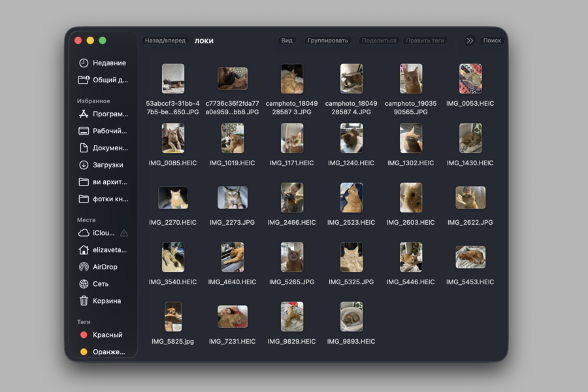The width and height of the screenshot is (588, 392).
Task: Click the Общий д... shared folder icon
Action: pos(84,80)
